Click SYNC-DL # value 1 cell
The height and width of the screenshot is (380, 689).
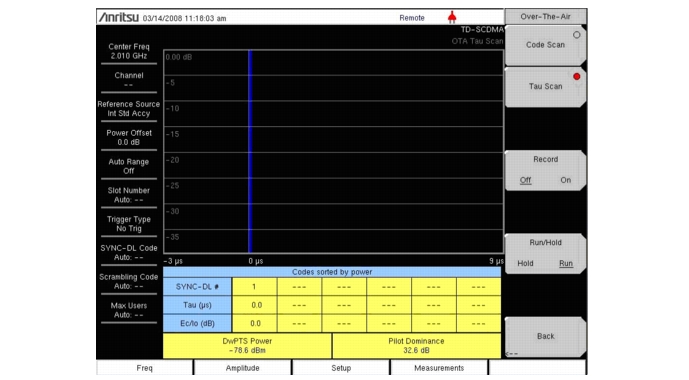(254, 287)
